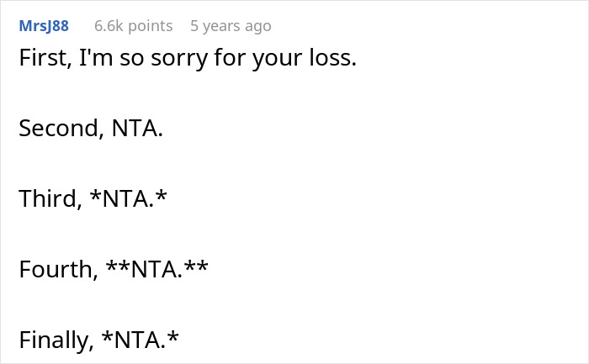Click the word 'points' beside the score
The height and width of the screenshot is (364, 589).
(x=151, y=26)
